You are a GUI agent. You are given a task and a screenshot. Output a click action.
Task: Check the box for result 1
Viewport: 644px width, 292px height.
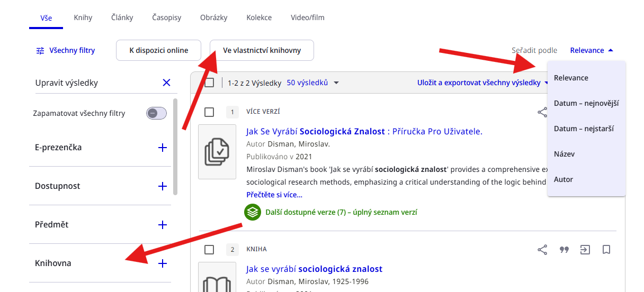pyautogui.click(x=209, y=112)
